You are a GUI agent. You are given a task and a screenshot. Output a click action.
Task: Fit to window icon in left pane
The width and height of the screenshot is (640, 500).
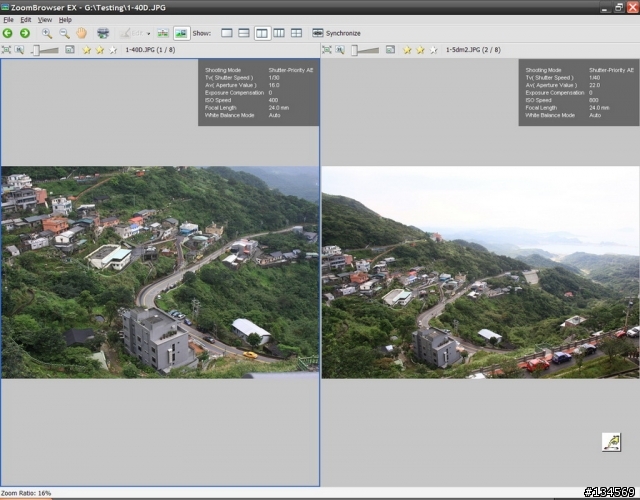point(6,50)
